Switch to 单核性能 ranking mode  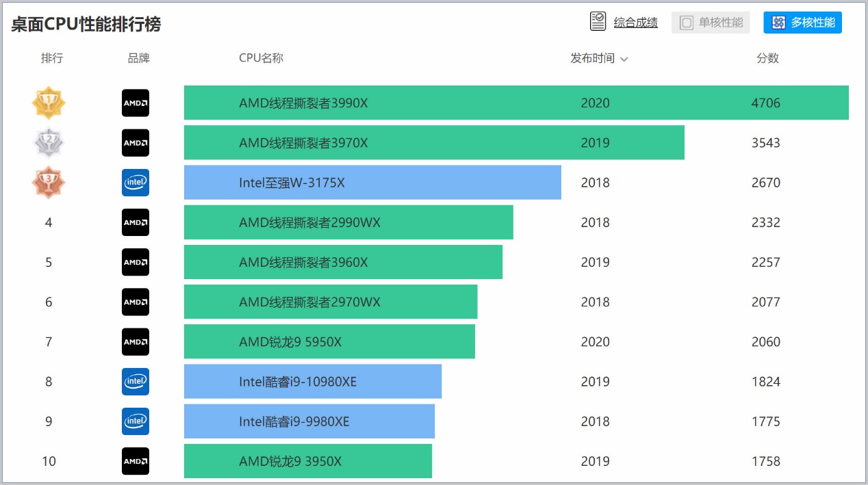click(x=711, y=22)
